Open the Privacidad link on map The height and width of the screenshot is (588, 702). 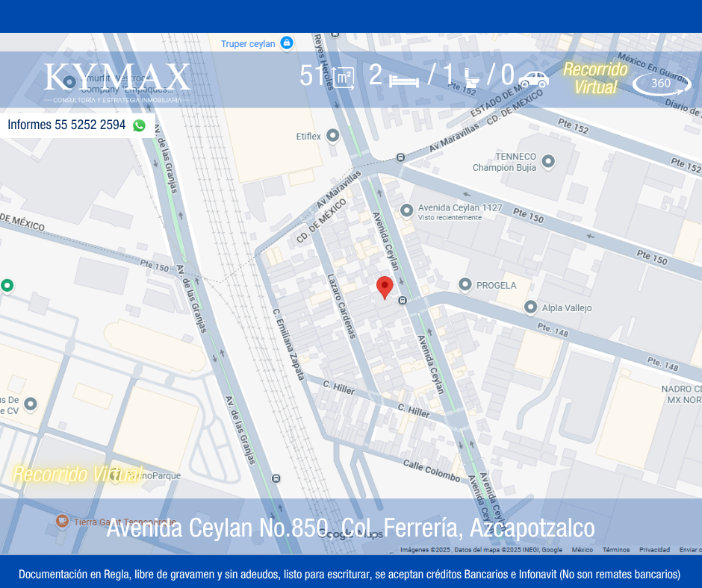click(x=654, y=550)
